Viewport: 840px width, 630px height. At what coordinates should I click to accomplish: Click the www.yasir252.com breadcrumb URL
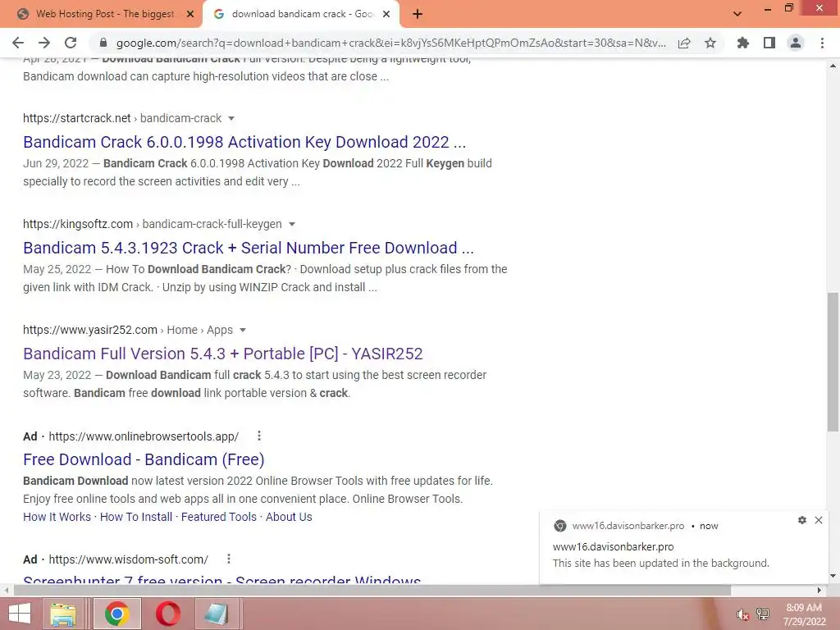[x=127, y=330]
